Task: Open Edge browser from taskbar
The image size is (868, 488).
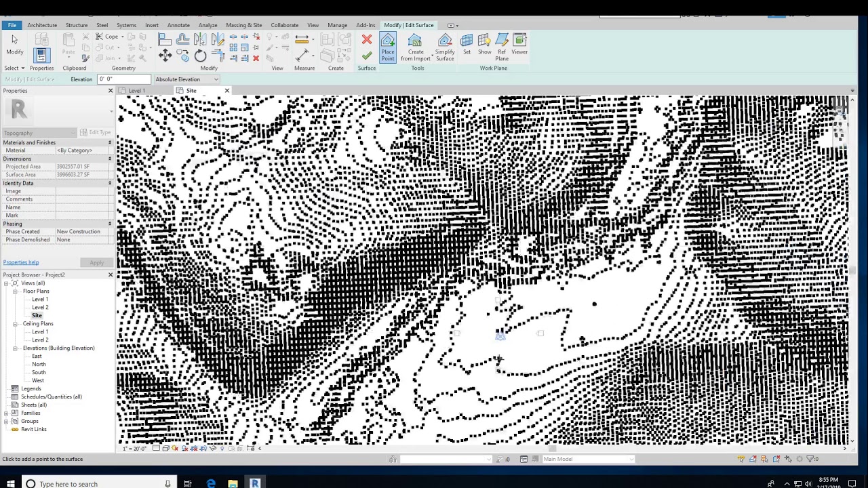Action: pos(211,483)
